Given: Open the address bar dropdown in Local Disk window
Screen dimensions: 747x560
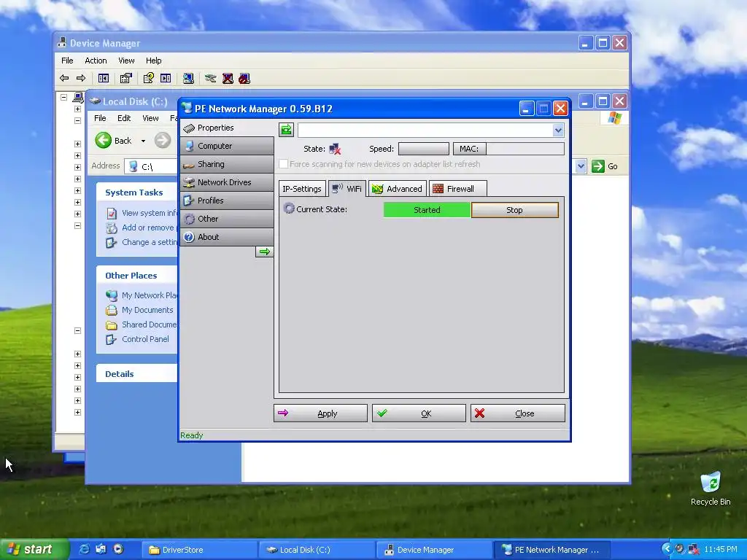Looking at the screenshot, I should (x=580, y=166).
